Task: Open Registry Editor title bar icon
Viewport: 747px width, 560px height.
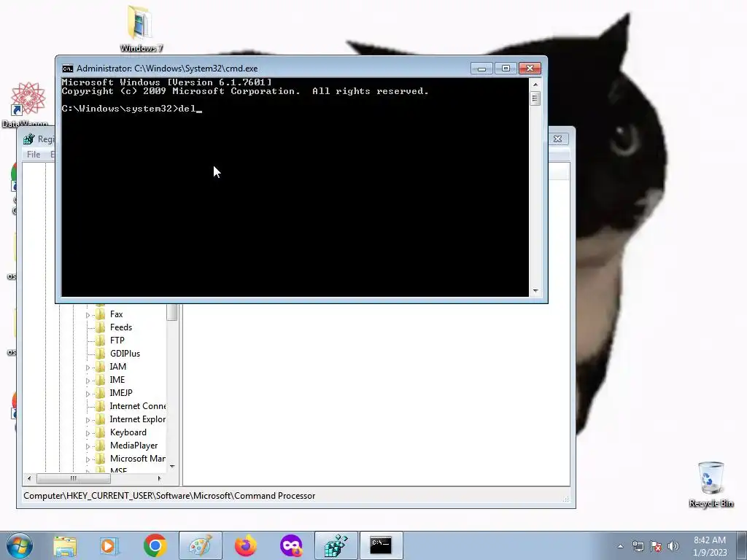Action: [29, 139]
